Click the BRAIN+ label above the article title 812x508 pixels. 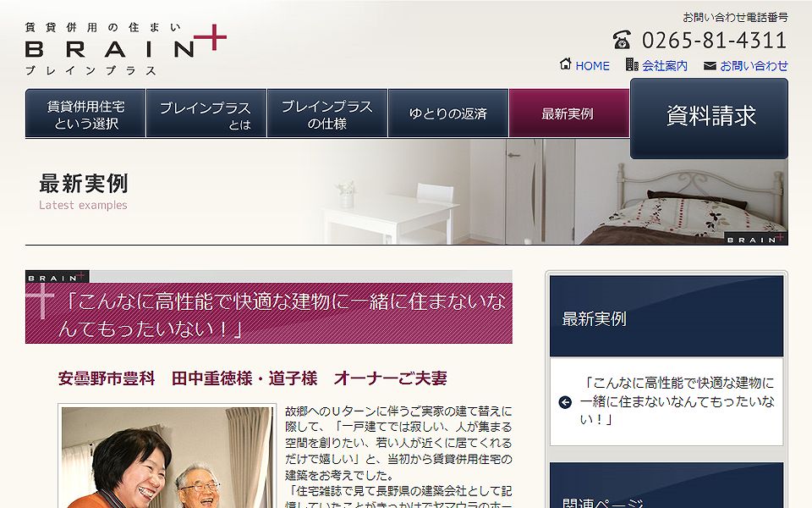pos(57,277)
